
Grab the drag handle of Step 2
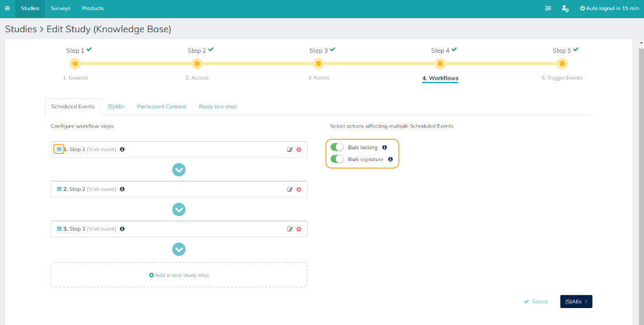(x=59, y=189)
